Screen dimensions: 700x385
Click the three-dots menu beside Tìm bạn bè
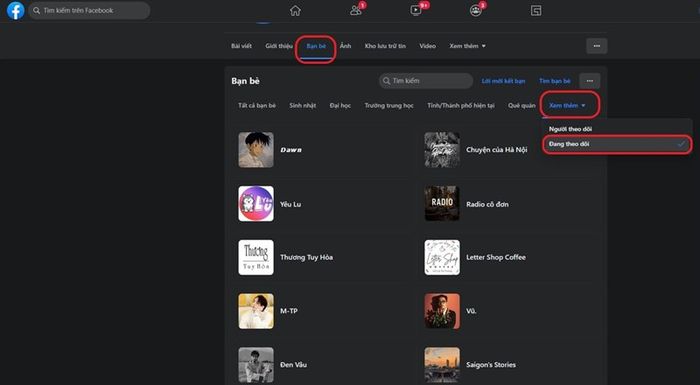click(x=590, y=81)
